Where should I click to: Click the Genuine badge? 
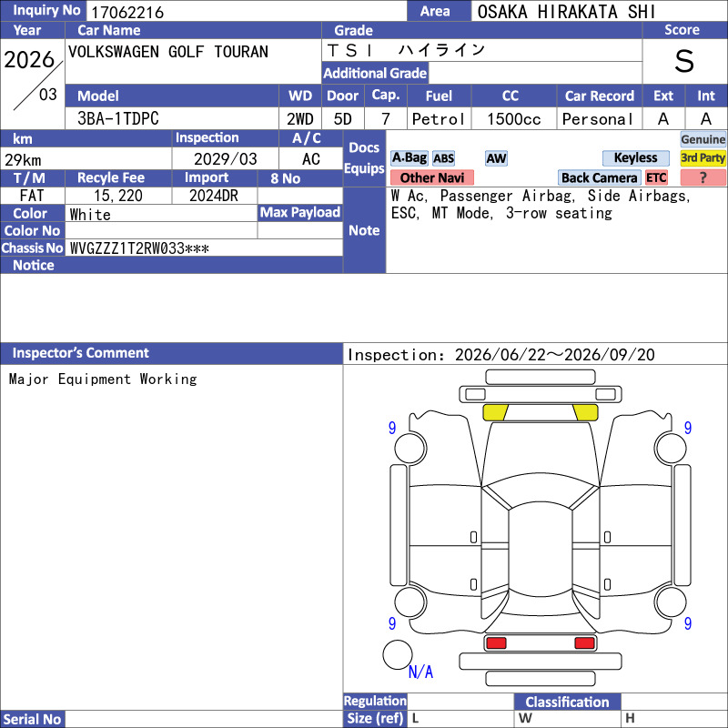click(703, 139)
